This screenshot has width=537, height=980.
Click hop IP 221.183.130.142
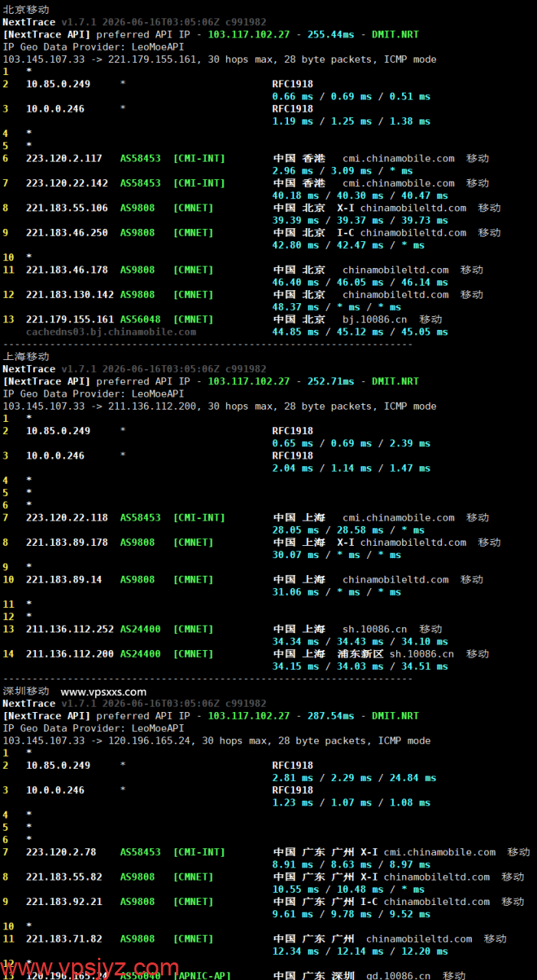click(x=70, y=295)
